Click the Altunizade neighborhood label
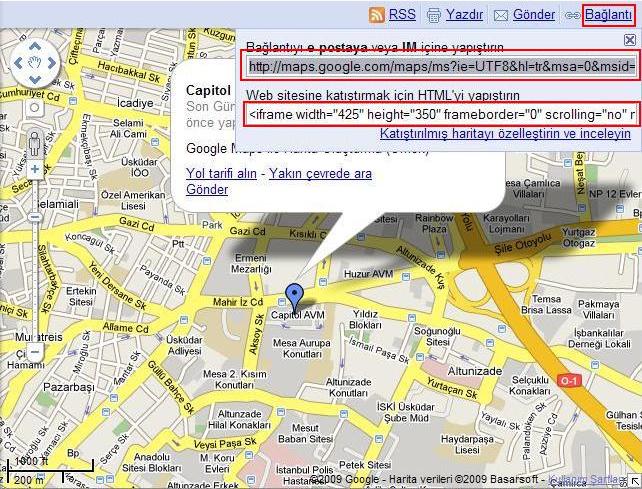The image size is (642, 489). click(x=475, y=371)
